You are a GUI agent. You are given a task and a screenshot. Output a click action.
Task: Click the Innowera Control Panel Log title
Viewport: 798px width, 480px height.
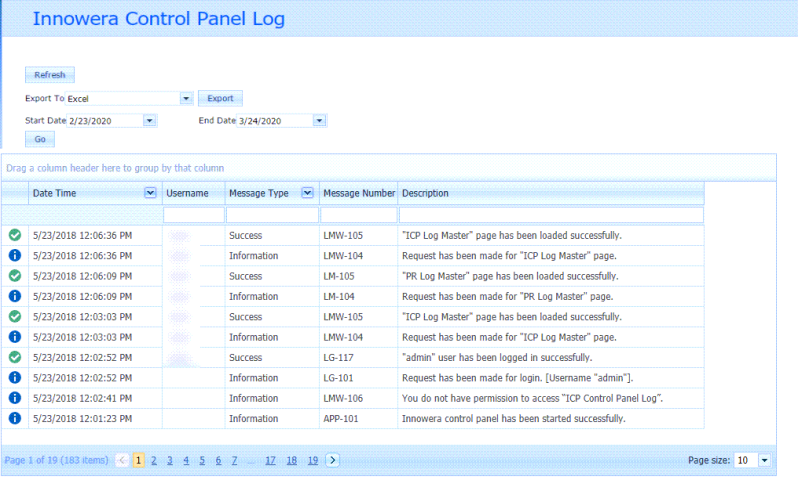tap(158, 18)
